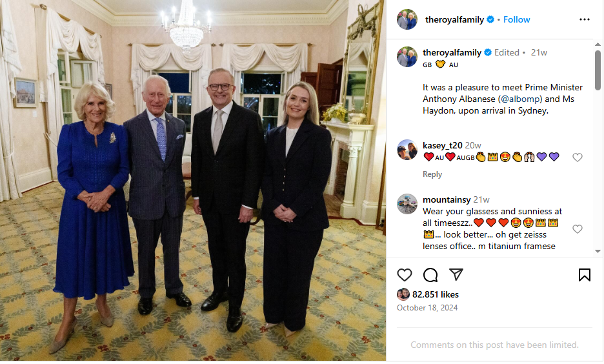The image size is (604, 364).
Task: Click the comments scrollbar thumb
Action: [x=598, y=70]
